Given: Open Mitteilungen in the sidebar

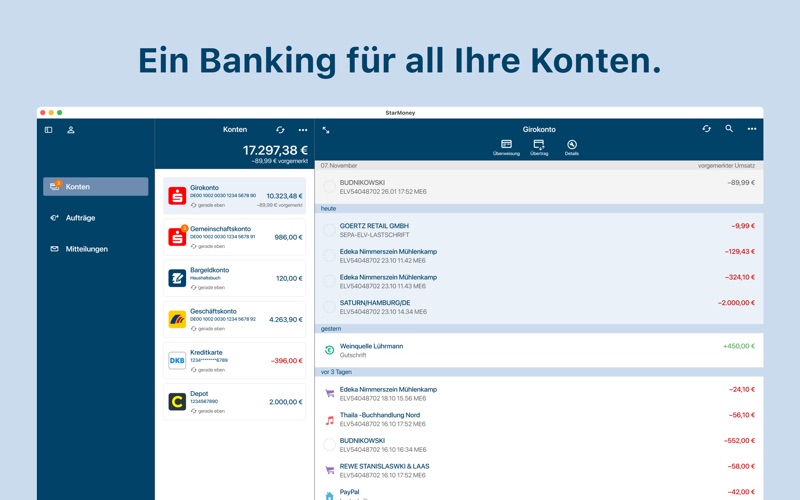Looking at the screenshot, I should [x=95, y=249].
